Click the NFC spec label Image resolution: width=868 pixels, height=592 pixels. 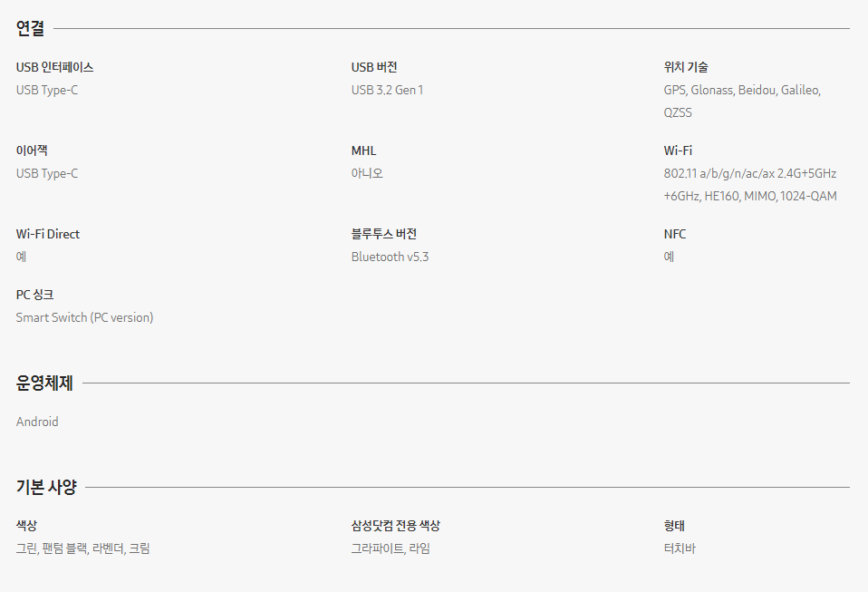674,234
